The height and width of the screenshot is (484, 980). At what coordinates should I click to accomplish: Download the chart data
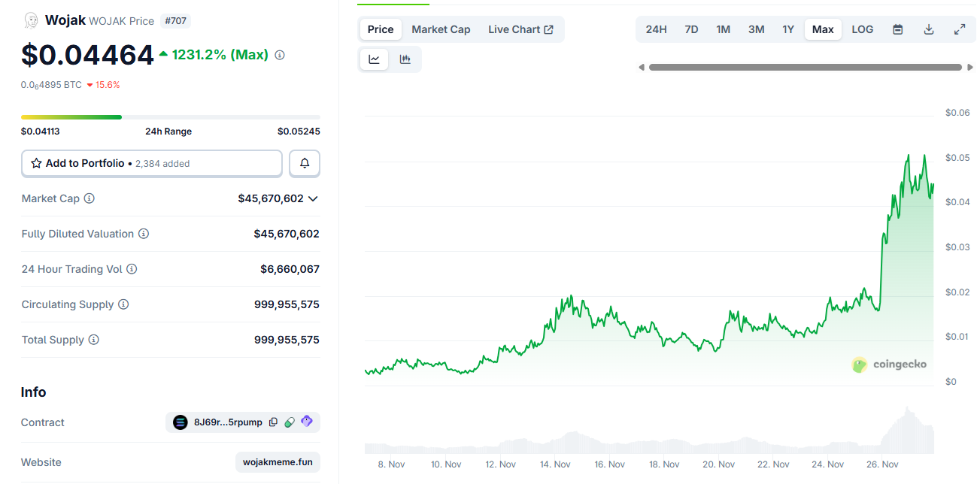(x=929, y=29)
